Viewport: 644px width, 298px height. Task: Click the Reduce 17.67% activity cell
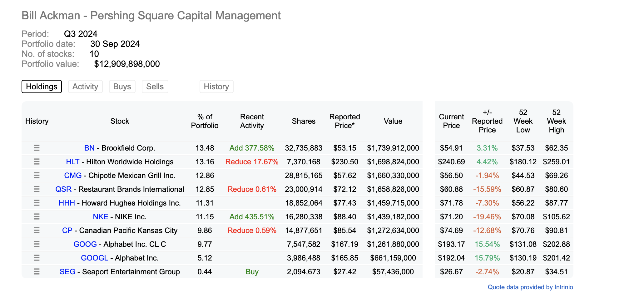[x=252, y=161]
